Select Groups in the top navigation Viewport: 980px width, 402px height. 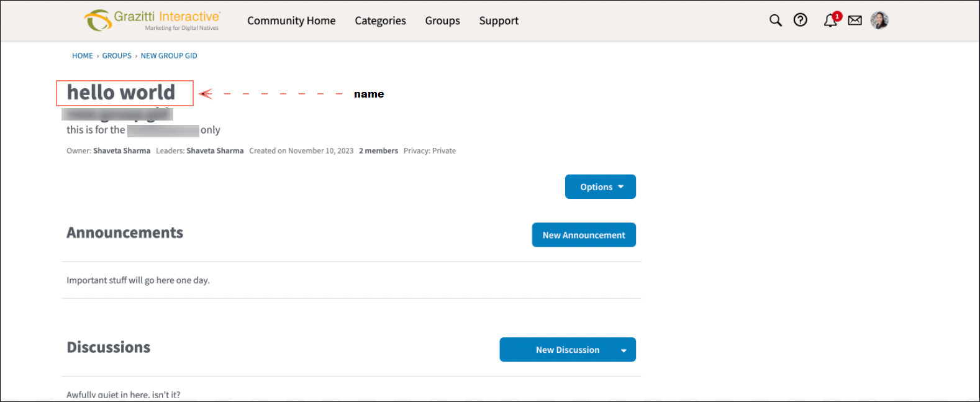[x=442, y=21]
